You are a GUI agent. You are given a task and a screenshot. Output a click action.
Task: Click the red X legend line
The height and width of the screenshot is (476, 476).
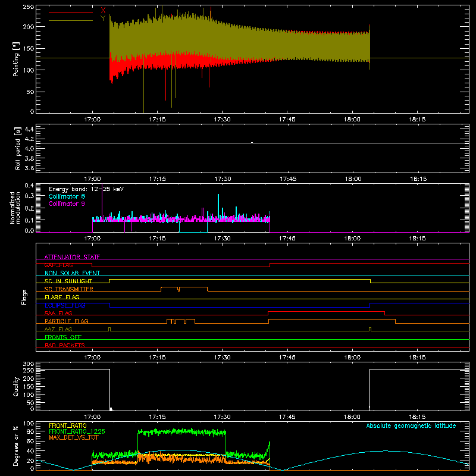coord(71,12)
